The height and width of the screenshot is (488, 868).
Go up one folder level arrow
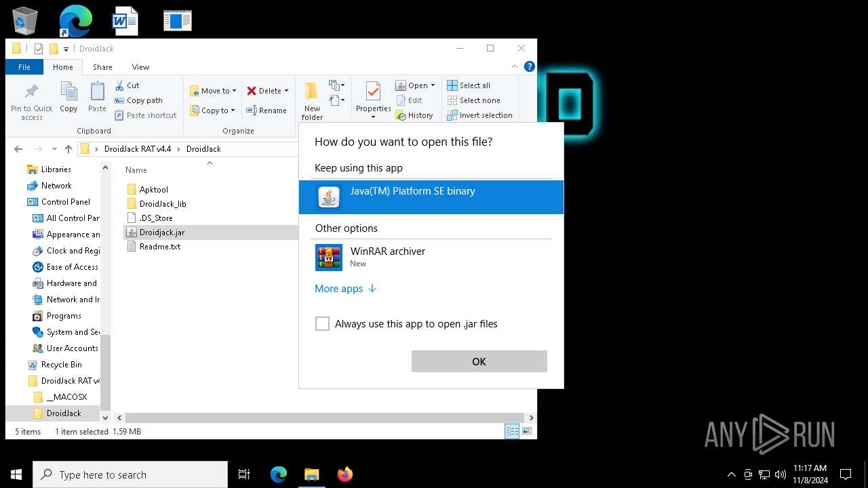click(x=68, y=149)
